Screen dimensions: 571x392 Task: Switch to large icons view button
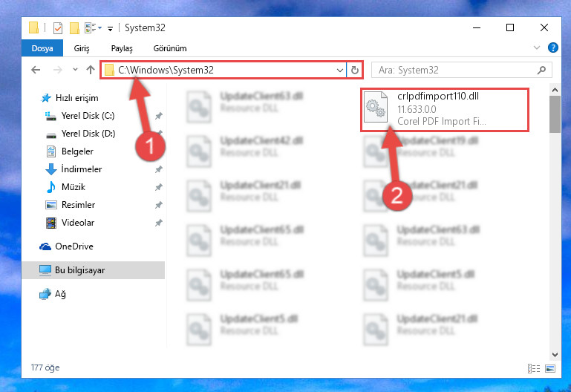tap(550, 368)
